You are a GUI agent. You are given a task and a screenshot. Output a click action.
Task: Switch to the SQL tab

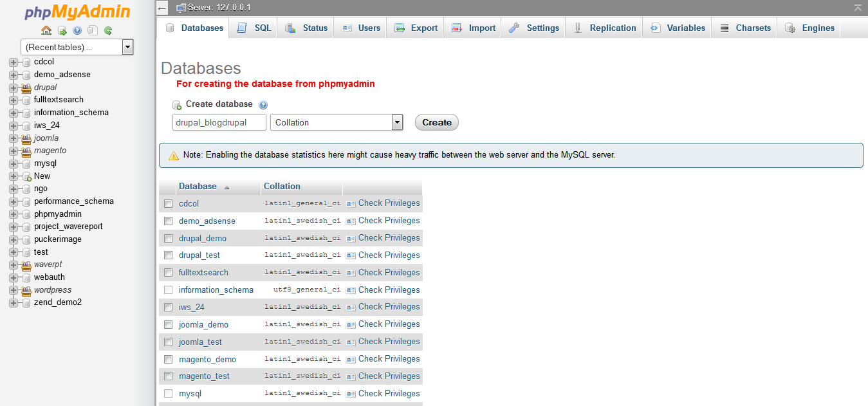(260, 28)
